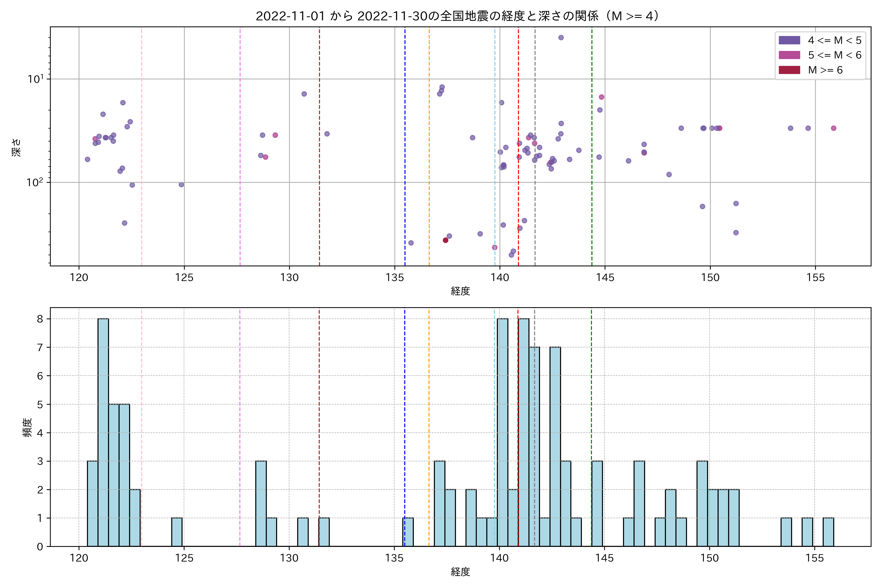Click the 頻度 y-axis label on the histogram
This screenshot has height=588, width=882.
(x=27, y=428)
